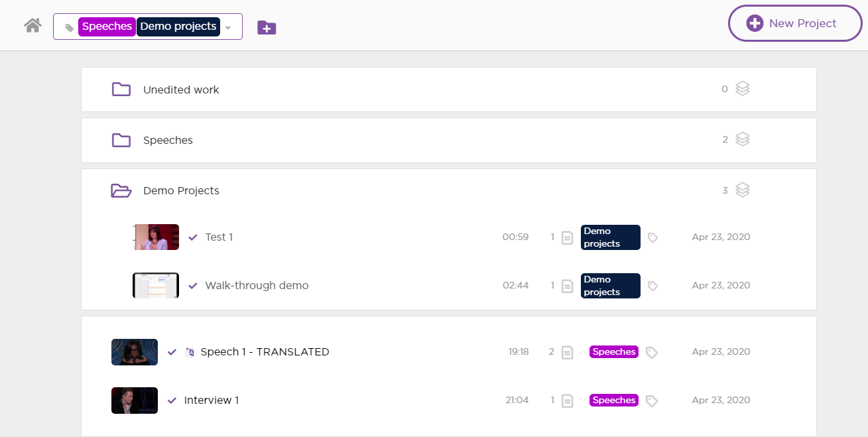The image size is (868, 437).
Task: Click the Speeches tag on Speech 1 - TRANSLATED
Action: [614, 352]
